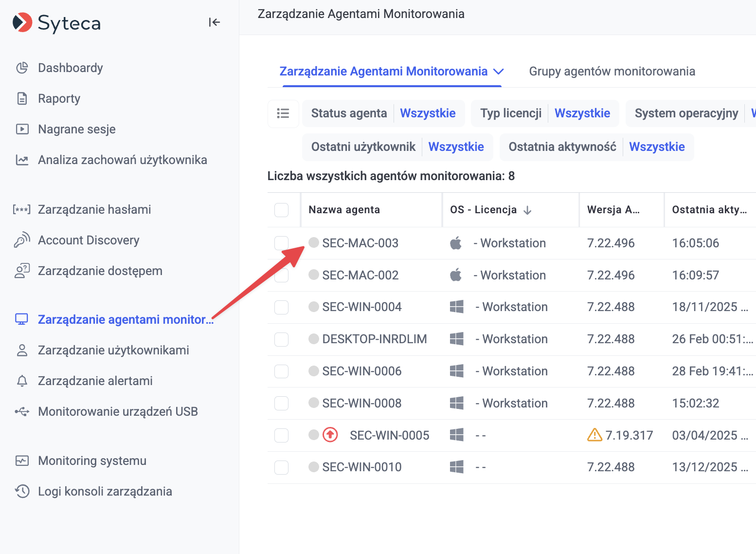Select the SEC-WIN-0004 row checkbox

coord(282,307)
